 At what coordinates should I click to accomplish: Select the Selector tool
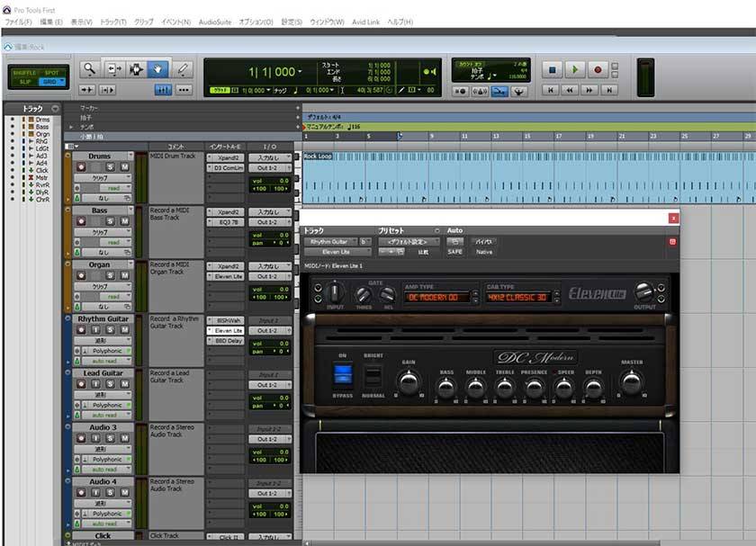pyautogui.click(x=137, y=69)
